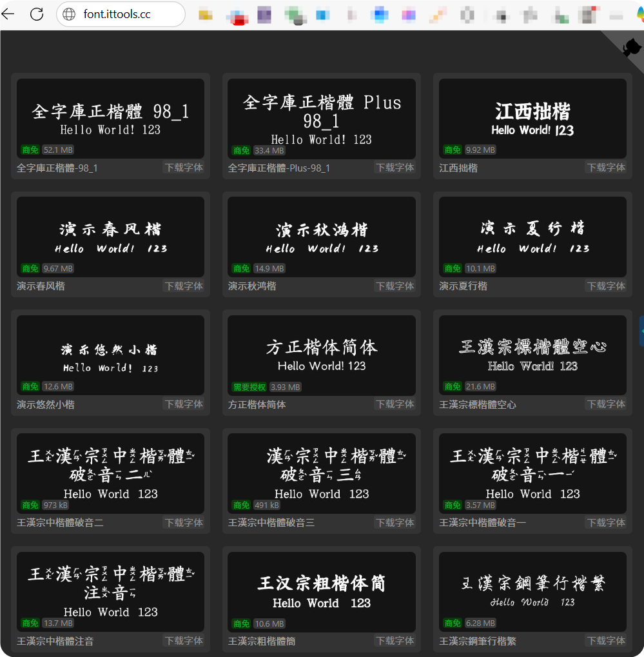Click the font name 江西拙楷 below its card

[458, 168]
